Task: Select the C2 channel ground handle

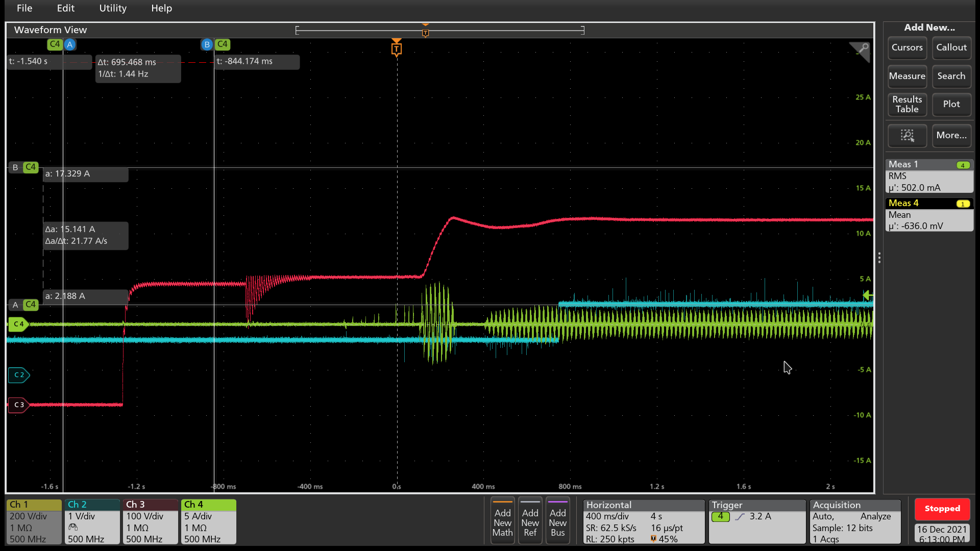Action: coord(19,375)
